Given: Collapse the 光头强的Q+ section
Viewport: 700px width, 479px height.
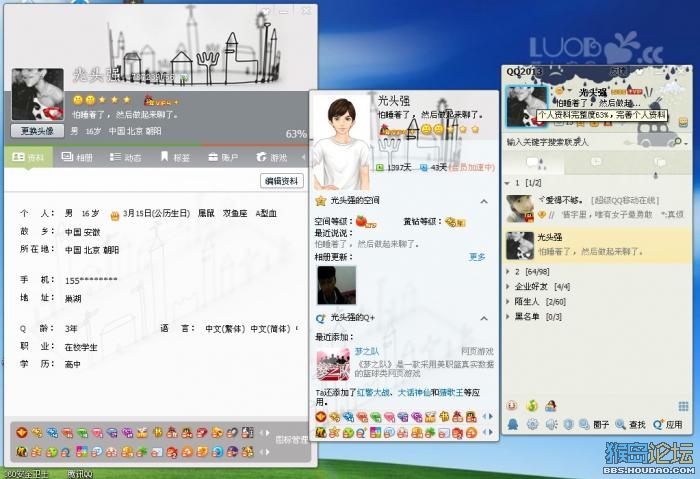Looking at the screenshot, I should point(484,318).
